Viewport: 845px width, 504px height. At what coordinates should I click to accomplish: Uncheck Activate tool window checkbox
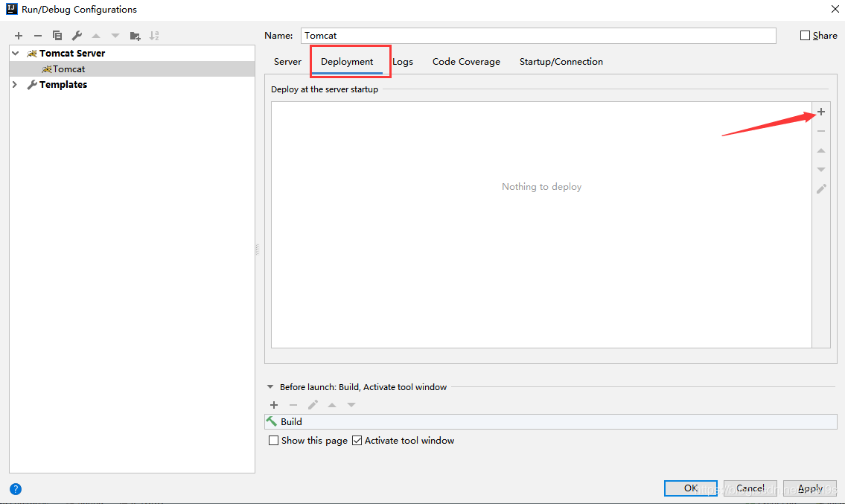point(357,441)
